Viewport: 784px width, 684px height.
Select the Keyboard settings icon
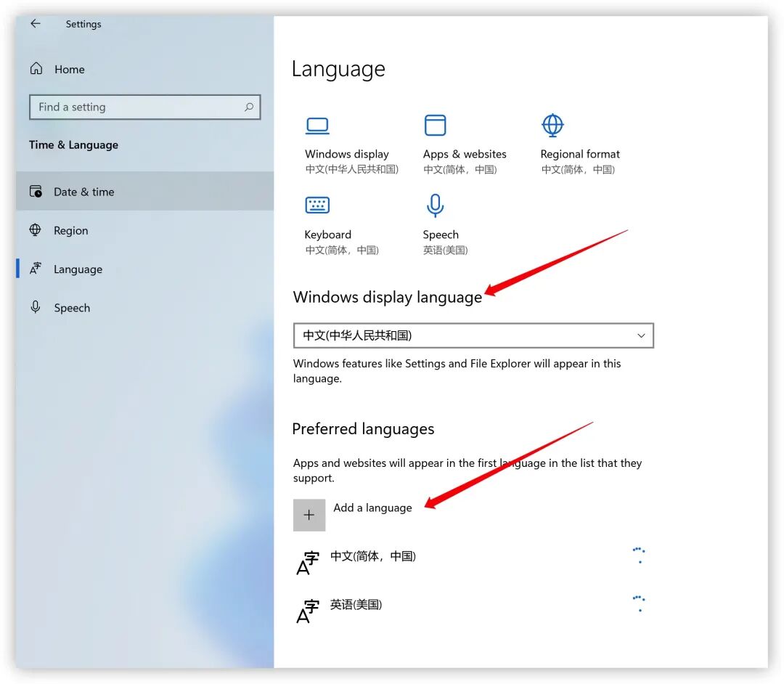(x=317, y=205)
